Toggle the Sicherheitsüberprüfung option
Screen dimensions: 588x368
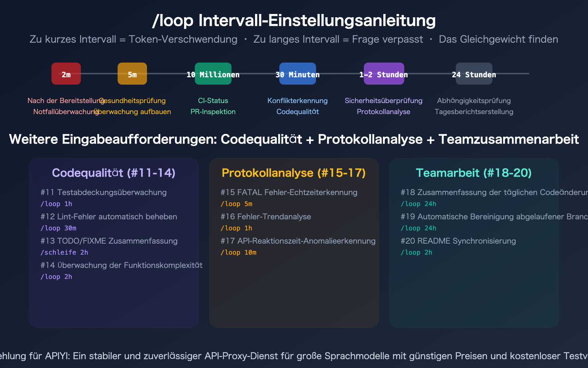point(384,100)
